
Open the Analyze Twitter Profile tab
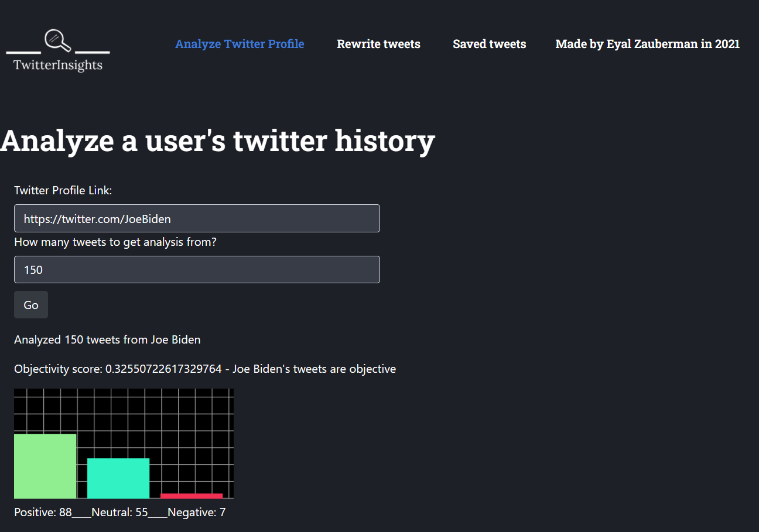[x=240, y=44]
